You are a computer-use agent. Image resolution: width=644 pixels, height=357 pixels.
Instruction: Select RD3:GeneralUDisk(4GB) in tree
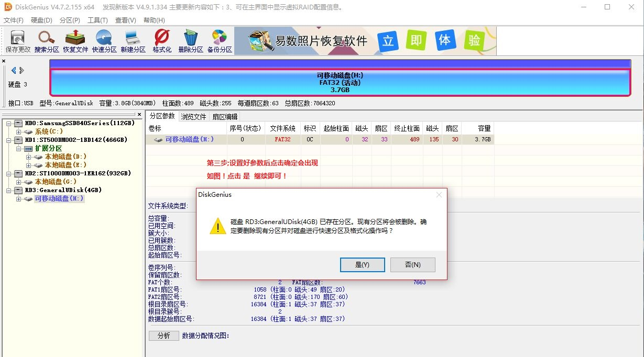(x=63, y=191)
